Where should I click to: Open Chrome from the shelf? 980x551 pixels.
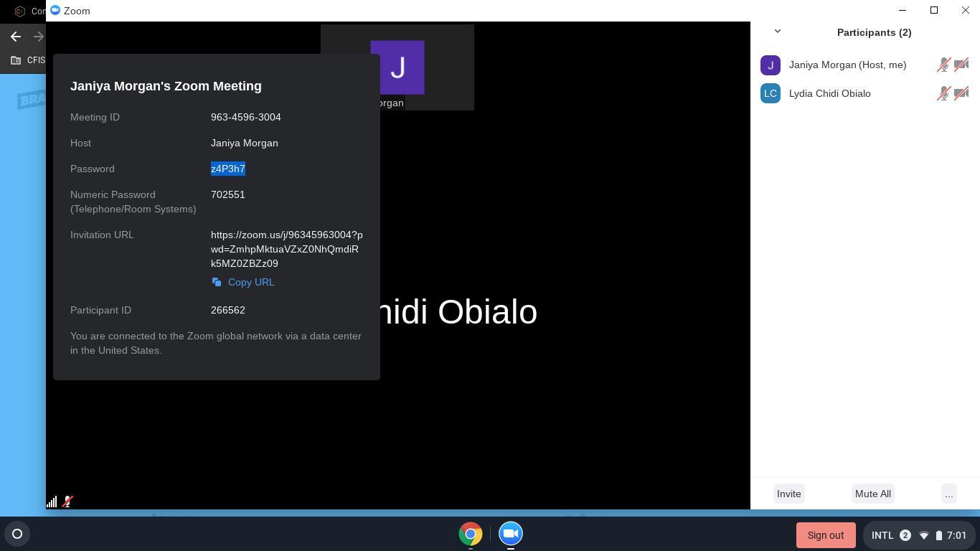[471, 534]
